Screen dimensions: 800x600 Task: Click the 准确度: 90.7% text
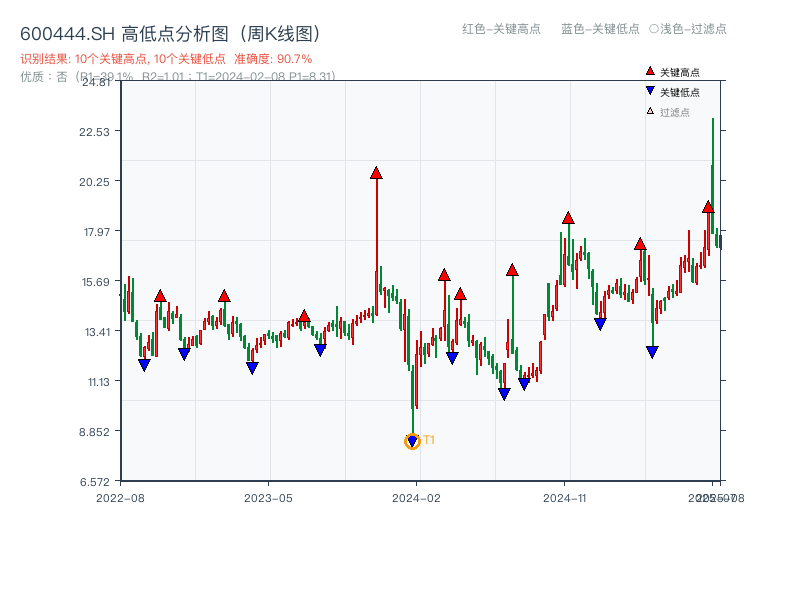point(273,59)
